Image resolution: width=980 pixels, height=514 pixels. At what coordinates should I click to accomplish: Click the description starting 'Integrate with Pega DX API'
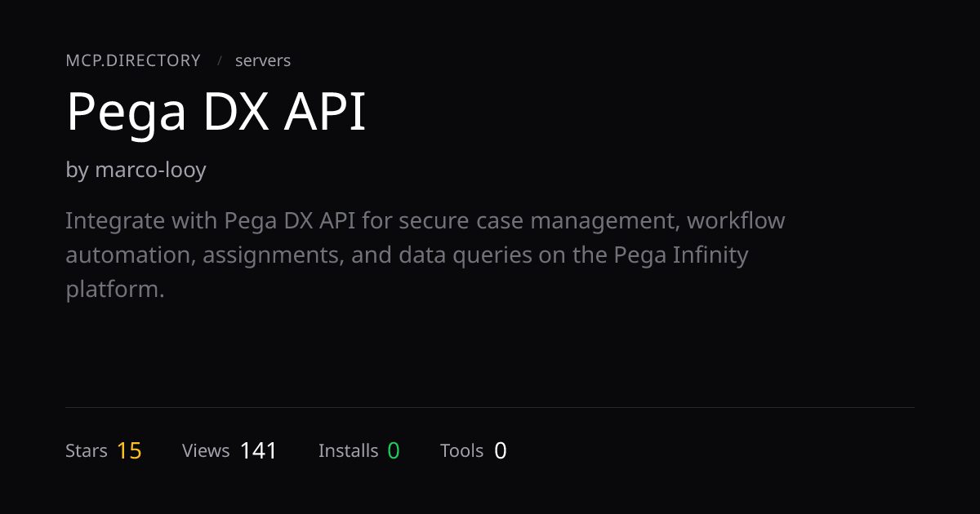click(425, 255)
